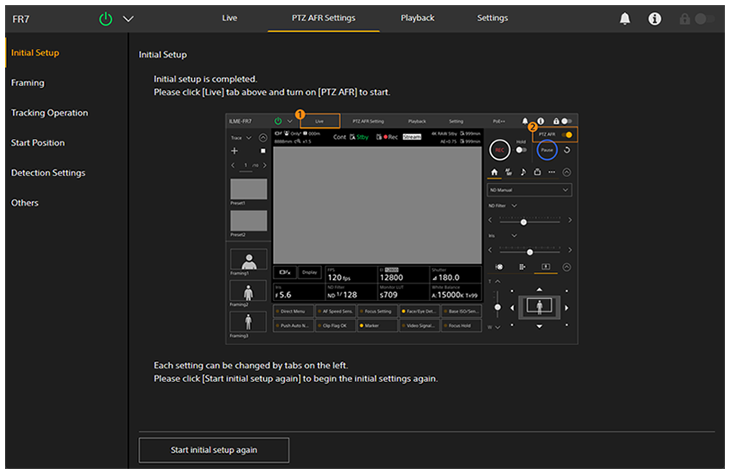Open the Playback tab in the top navigation
730x474 pixels.
coord(417,18)
